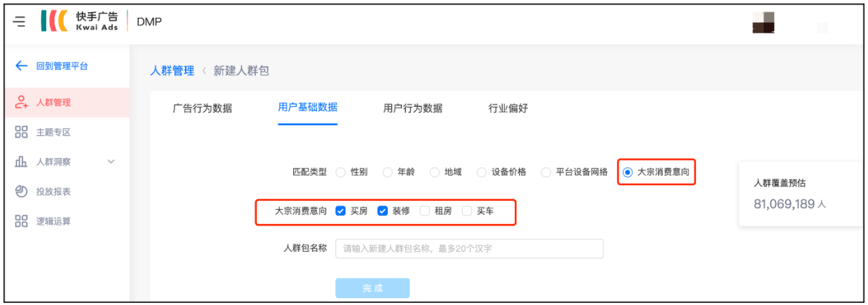Viewport: 868px width, 305px height.
Task: Uncheck the 买房 checkbox
Action: click(341, 211)
